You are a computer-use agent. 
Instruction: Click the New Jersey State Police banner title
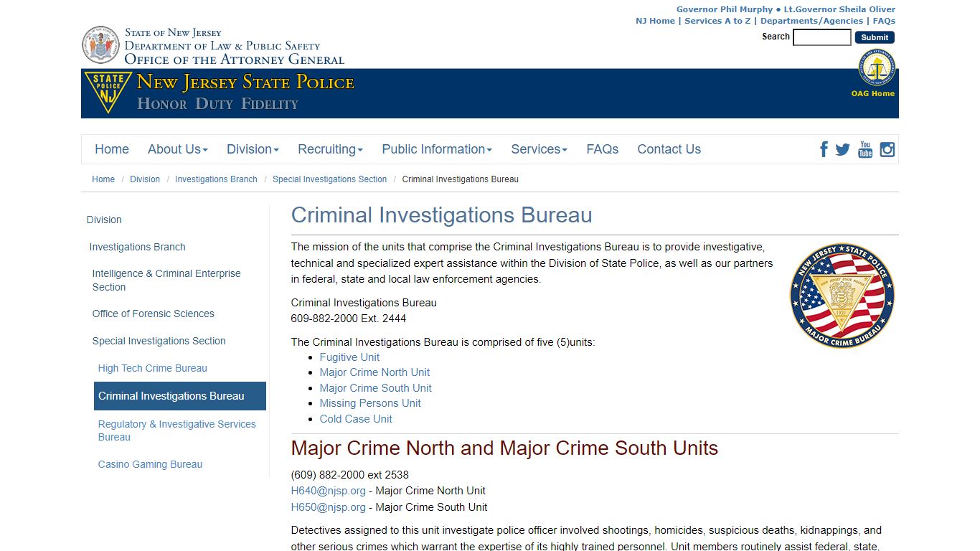(x=245, y=83)
